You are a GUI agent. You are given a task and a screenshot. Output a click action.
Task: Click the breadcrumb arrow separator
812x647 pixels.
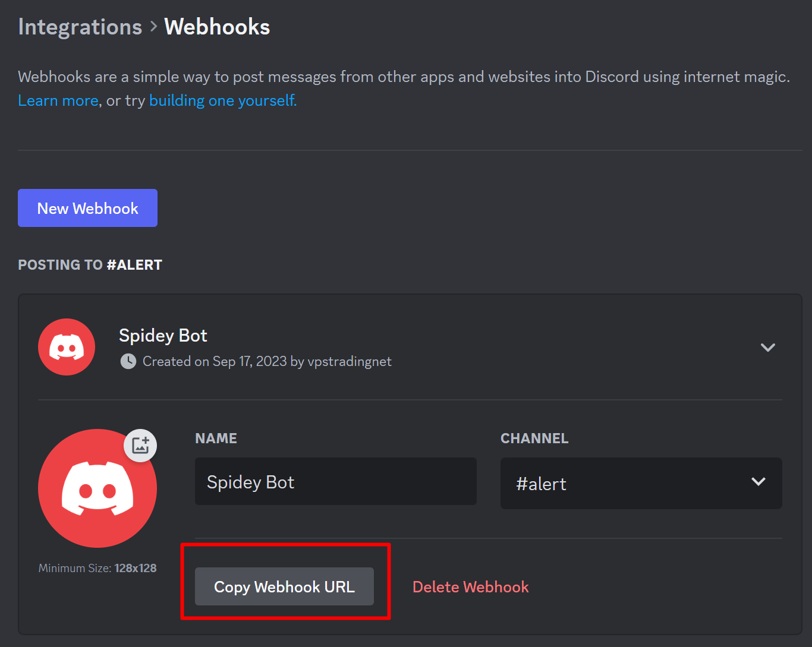pyautogui.click(x=153, y=26)
